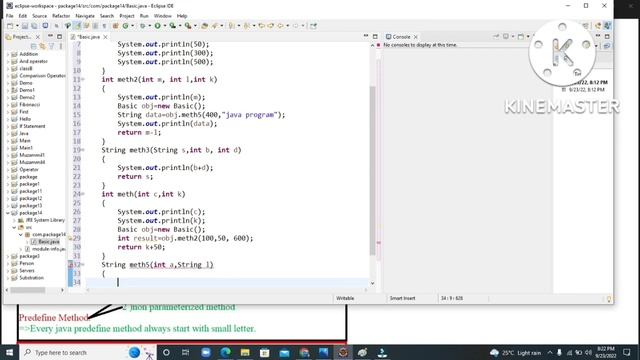Close the Console view tab

(x=416, y=37)
